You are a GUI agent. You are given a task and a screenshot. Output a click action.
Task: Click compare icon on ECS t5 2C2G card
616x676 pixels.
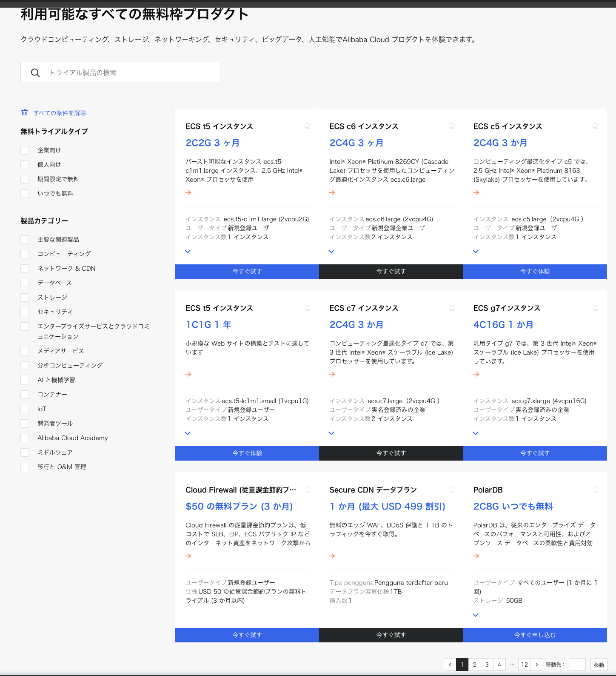pos(308,126)
